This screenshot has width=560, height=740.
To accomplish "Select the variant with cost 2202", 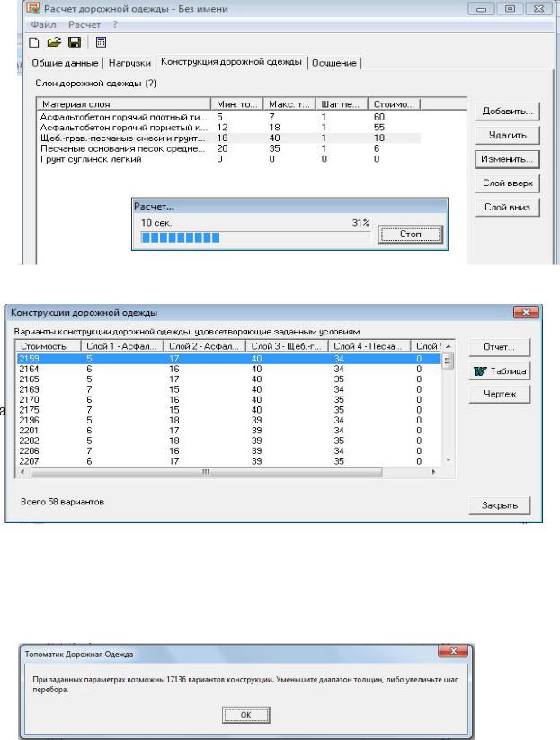I will pyautogui.click(x=229, y=441).
